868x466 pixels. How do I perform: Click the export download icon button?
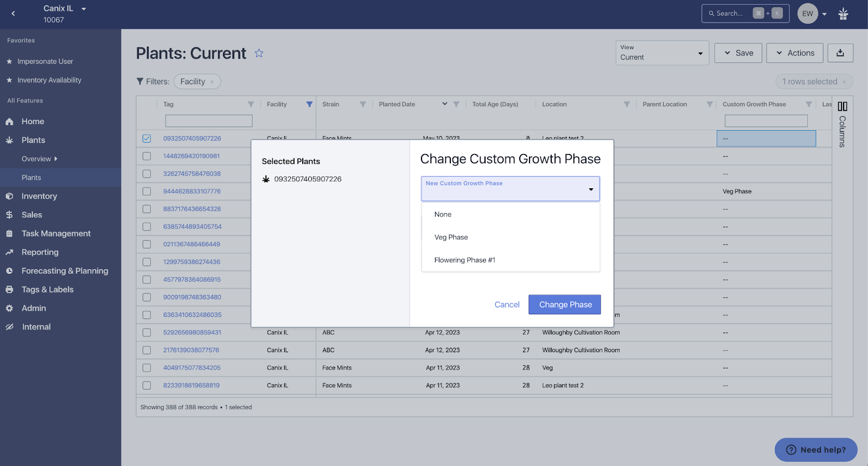[840, 53]
